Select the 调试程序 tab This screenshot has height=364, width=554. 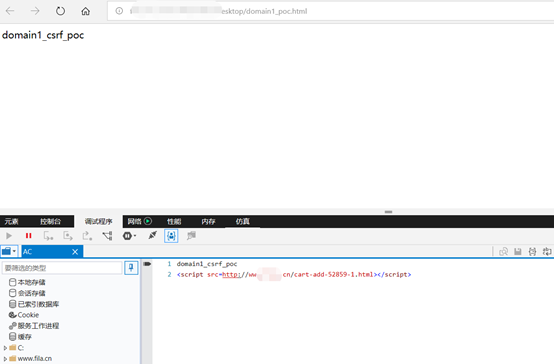[x=98, y=222]
